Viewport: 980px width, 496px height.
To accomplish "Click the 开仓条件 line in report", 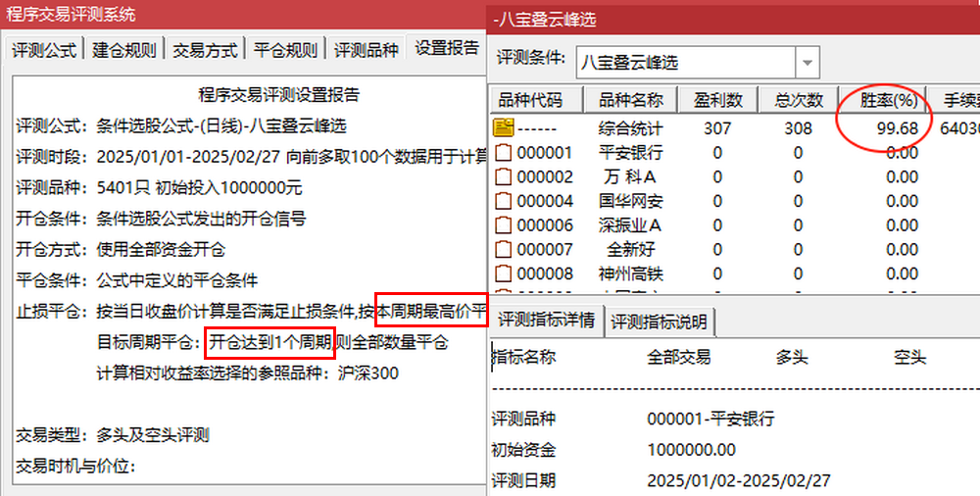I will point(161,219).
